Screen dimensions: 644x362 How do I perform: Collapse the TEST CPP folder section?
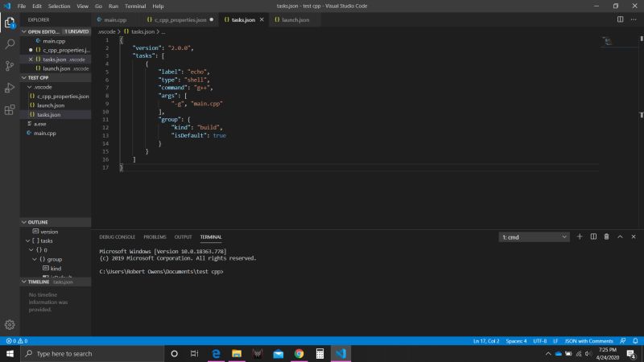point(24,77)
